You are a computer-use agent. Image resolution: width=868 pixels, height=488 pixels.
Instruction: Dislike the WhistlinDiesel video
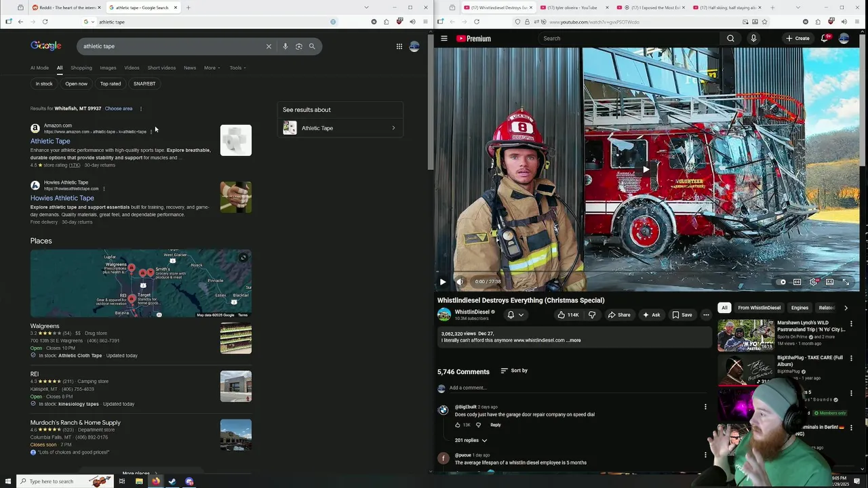pyautogui.click(x=592, y=314)
